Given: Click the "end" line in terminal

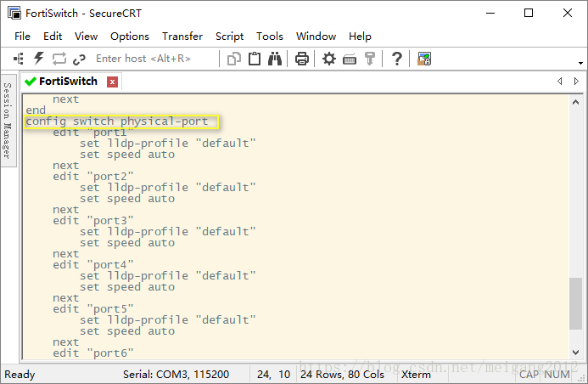Looking at the screenshot, I should (36, 110).
